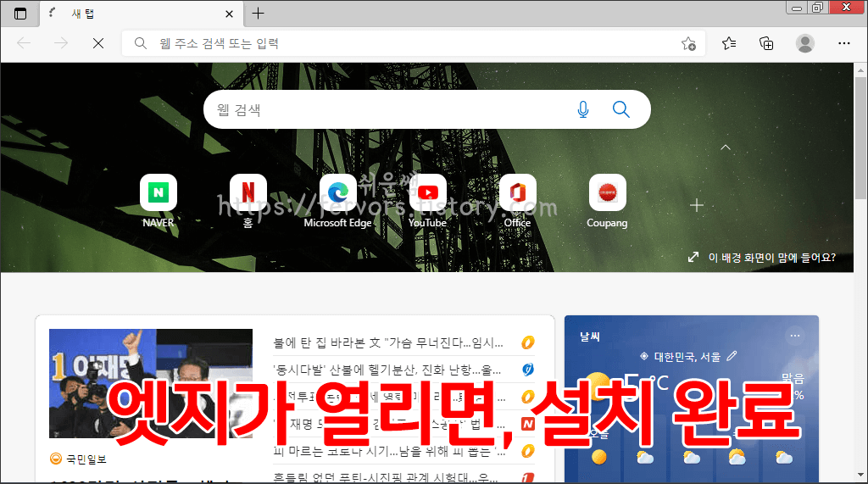
Task: Open Collections panel
Action: (x=766, y=43)
